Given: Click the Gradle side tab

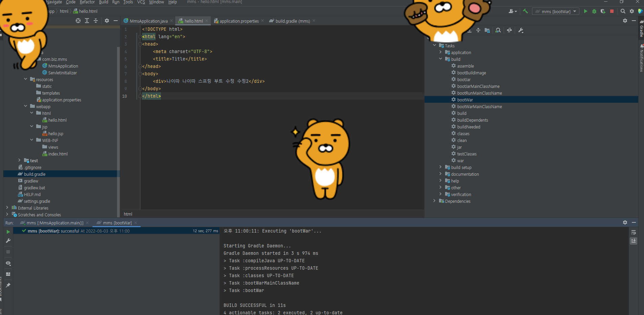Looking at the screenshot, I should point(641,28).
